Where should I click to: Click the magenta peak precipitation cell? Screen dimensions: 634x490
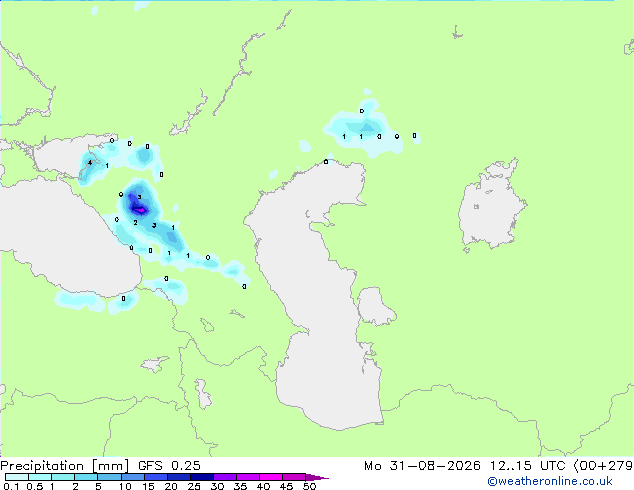click(x=140, y=210)
